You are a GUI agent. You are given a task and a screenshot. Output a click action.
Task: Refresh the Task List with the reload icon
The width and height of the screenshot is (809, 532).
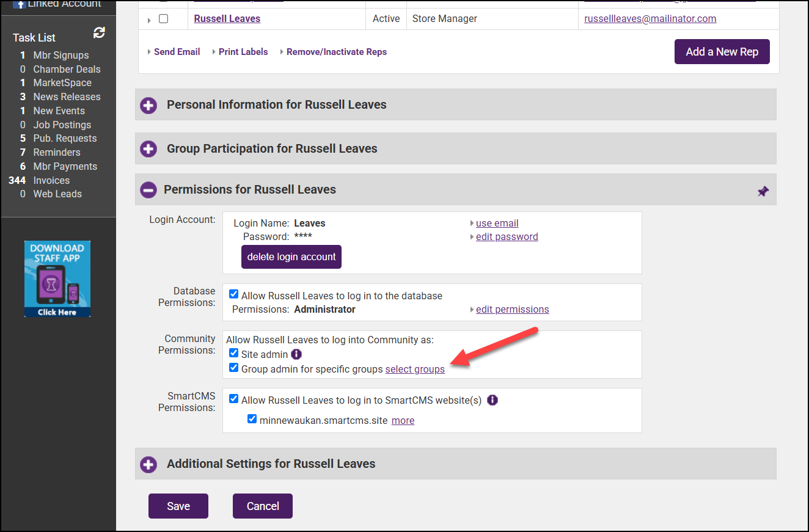click(x=99, y=33)
